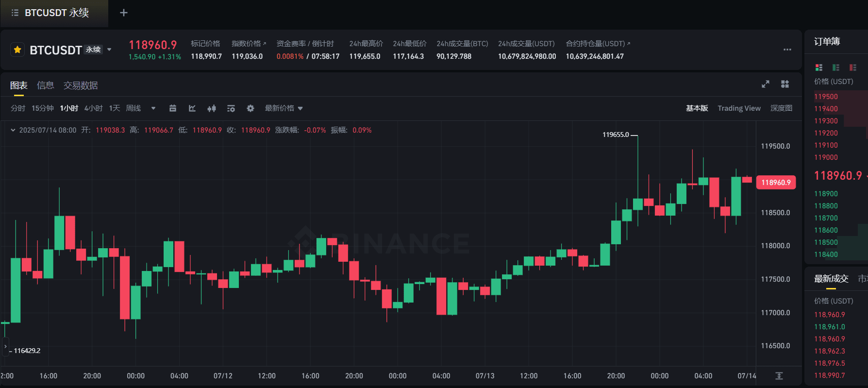Open the 最新价格 price type dropdown

(284, 108)
